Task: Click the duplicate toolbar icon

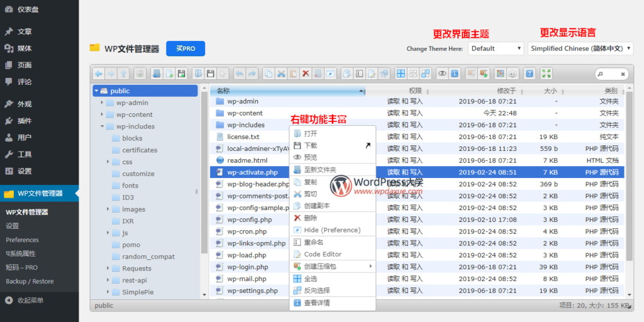Action: pos(347,74)
